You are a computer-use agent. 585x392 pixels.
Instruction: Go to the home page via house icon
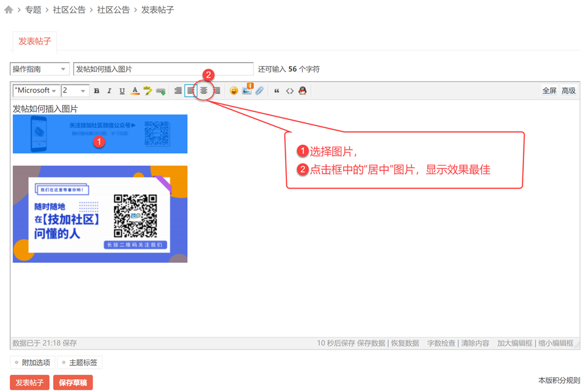[9, 10]
